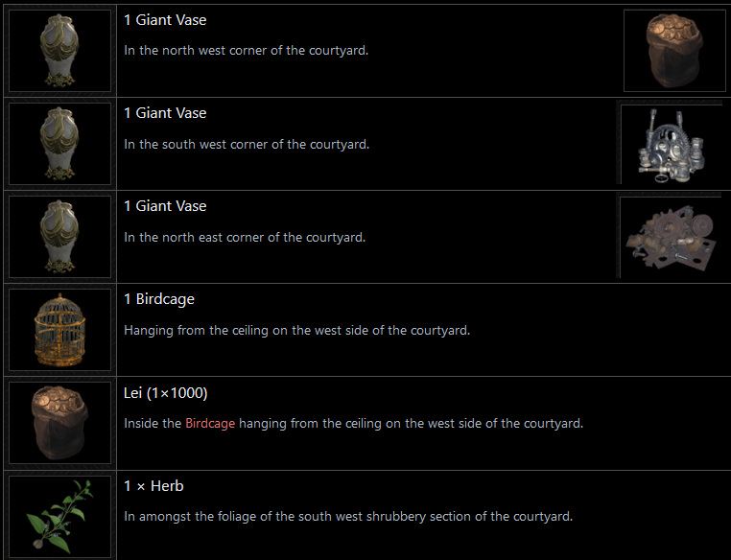Image resolution: width=731 pixels, height=560 pixels.
Task: Click the Giant Vase icon for north west corner
Action: point(59,50)
